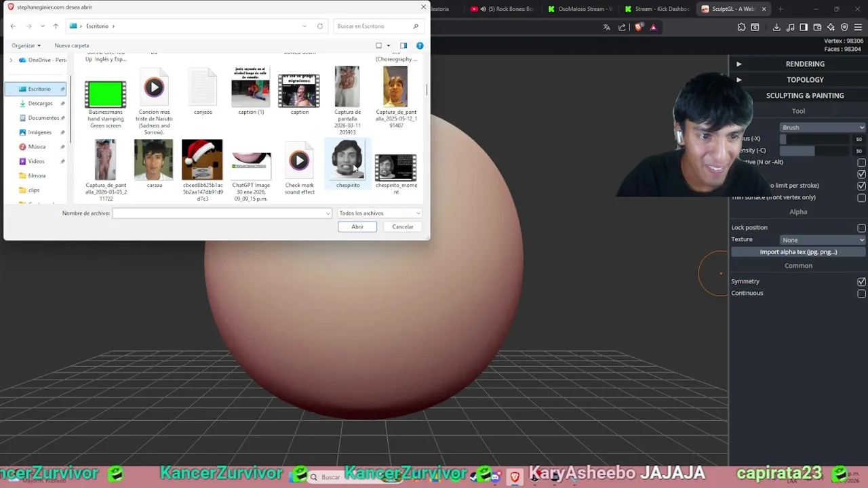The width and height of the screenshot is (868, 488).
Task: Expand the TOPOLOGY section arrow
Action: pos(739,80)
